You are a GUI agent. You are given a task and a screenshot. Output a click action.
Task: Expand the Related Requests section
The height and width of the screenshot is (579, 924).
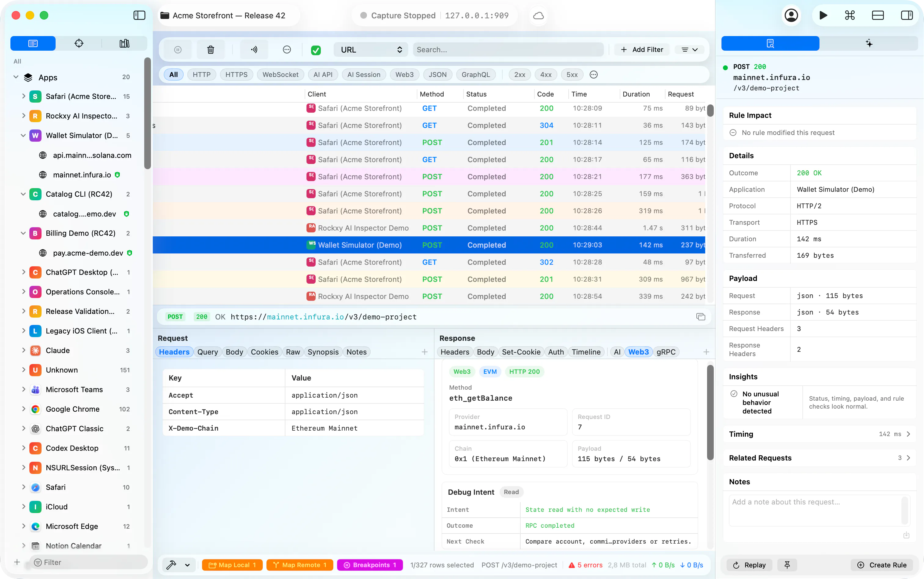click(x=820, y=458)
